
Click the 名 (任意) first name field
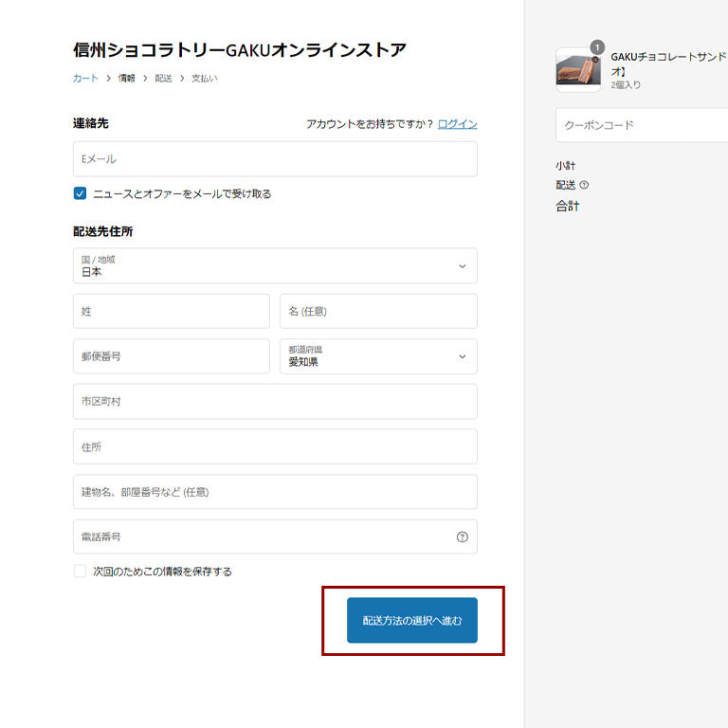378,311
